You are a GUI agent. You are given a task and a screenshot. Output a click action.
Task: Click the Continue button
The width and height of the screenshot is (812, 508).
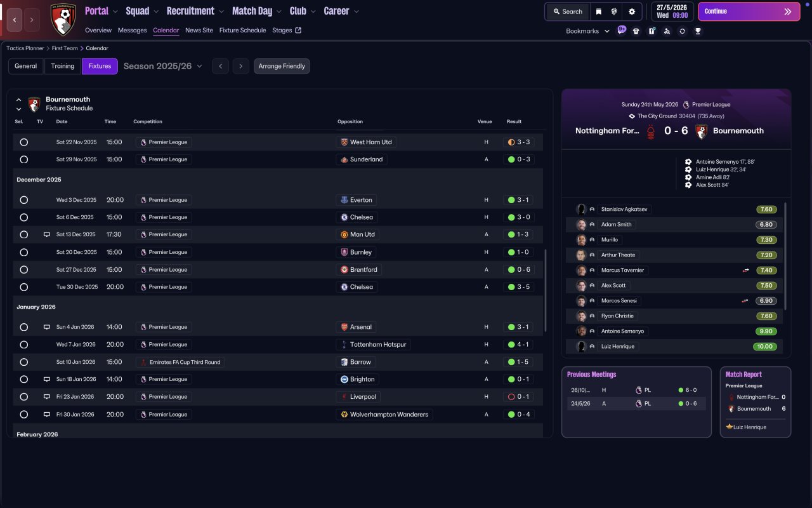pos(749,11)
